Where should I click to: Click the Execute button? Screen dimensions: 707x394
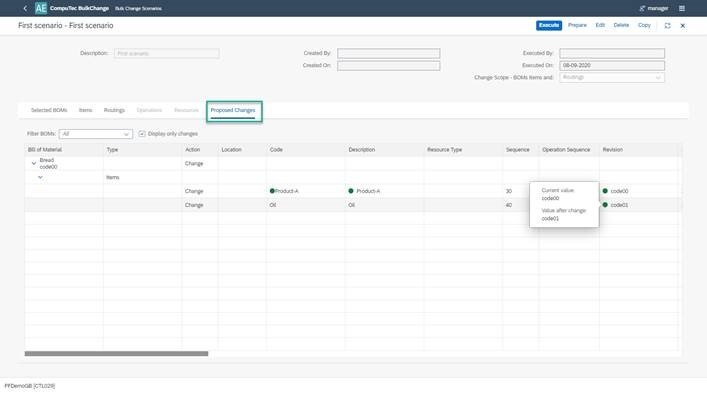tap(549, 25)
